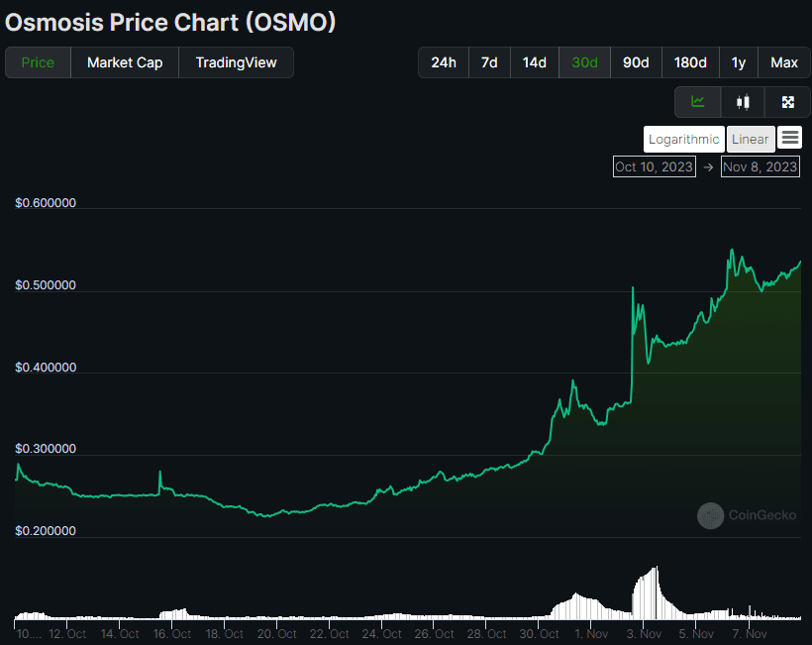Edit end date Nov 8, 2023
This screenshot has width=812, height=645.
click(761, 166)
